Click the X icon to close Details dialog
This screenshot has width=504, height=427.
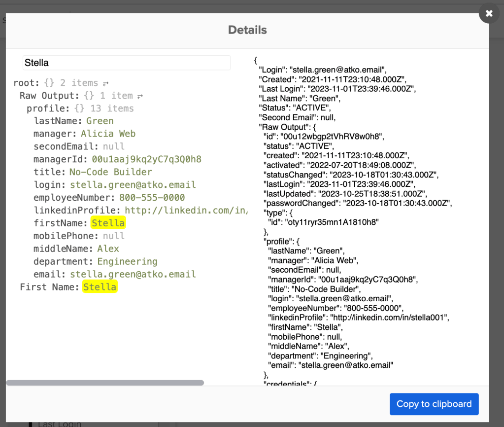488,13
